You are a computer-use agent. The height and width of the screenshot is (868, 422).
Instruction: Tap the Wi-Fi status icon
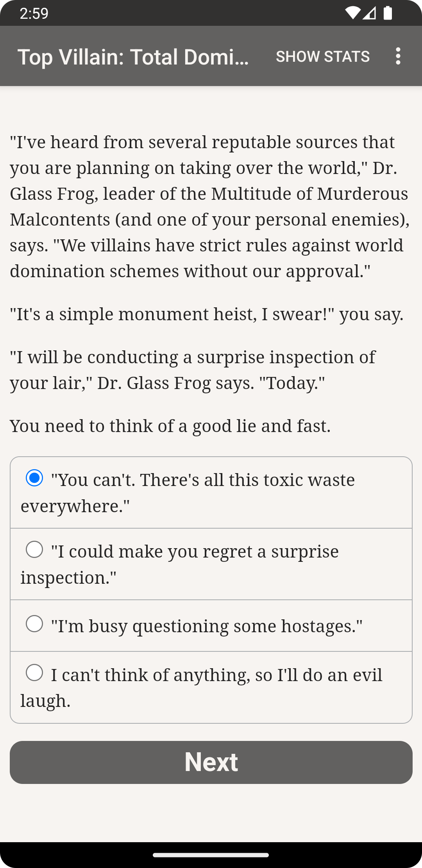(x=352, y=13)
